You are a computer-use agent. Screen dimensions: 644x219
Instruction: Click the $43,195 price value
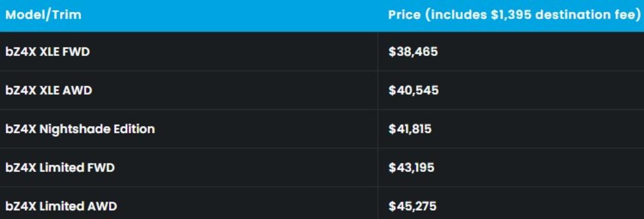click(411, 167)
